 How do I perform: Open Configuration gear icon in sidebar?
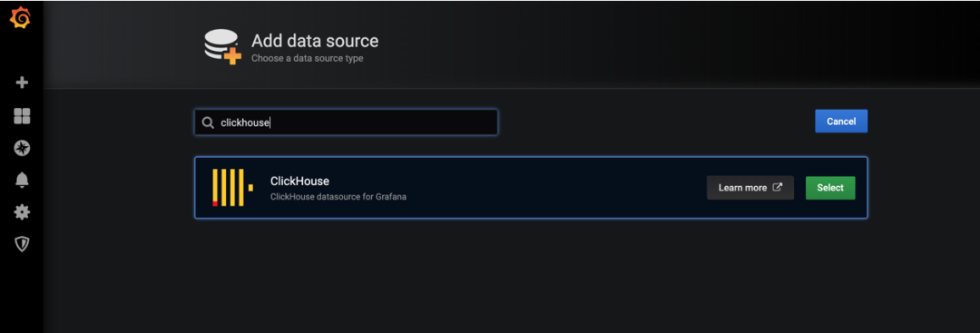pyautogui.click(x=22, y=212)
